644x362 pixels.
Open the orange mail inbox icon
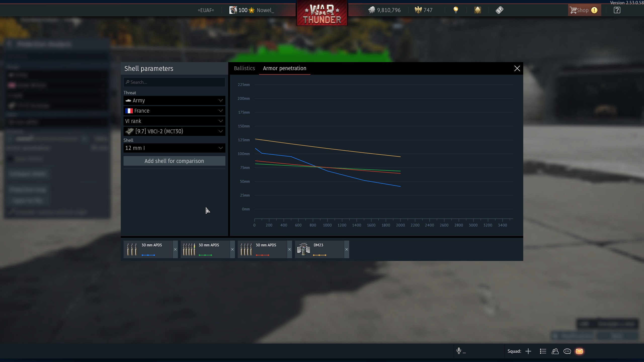tap(579, 351)
